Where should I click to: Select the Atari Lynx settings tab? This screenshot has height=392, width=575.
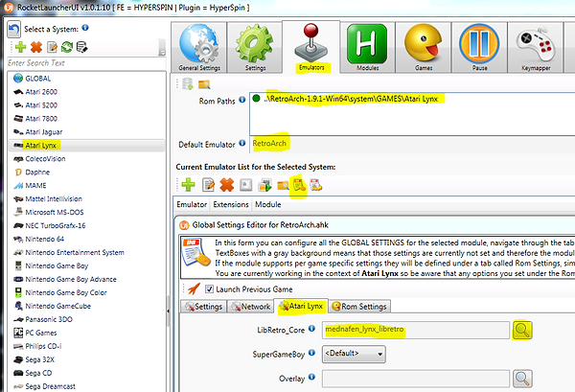[302, 306]
